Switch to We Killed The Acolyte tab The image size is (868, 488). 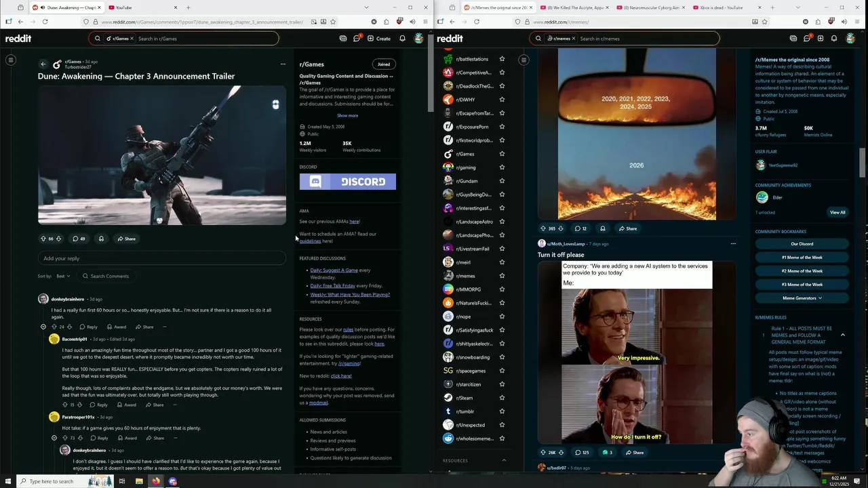574,7
